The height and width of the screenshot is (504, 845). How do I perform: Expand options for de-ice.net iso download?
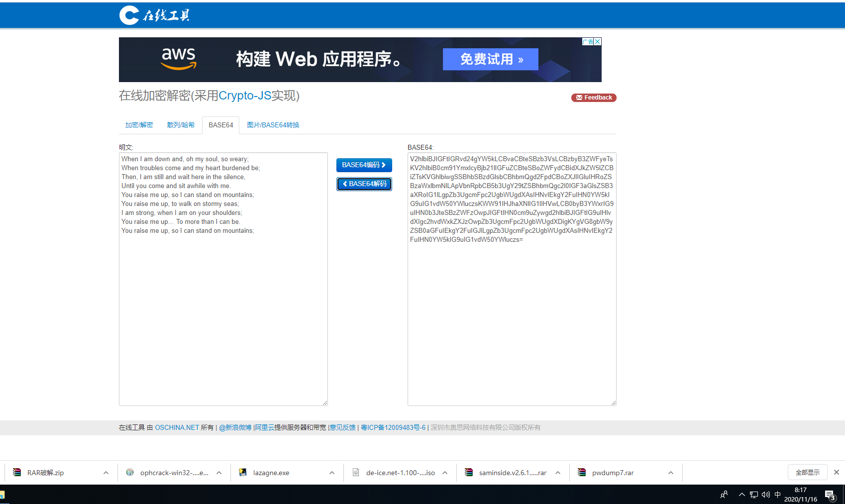click(445, 473)
